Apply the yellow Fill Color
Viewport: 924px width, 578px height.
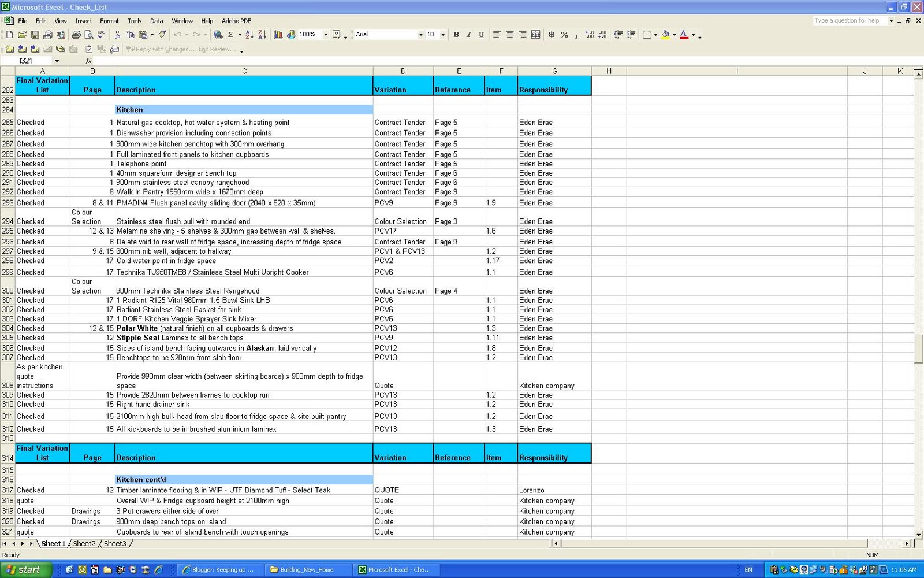tap(666, 35)
